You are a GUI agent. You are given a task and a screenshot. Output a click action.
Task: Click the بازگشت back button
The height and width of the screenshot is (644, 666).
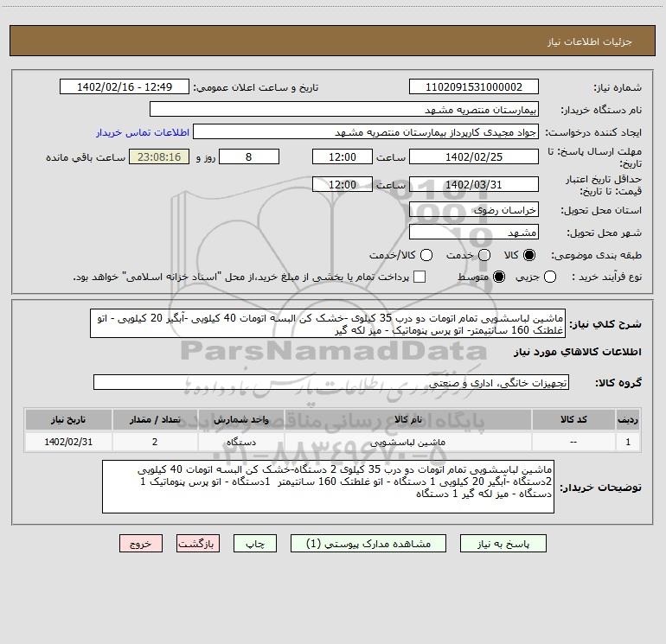click(x=198, y=544)
